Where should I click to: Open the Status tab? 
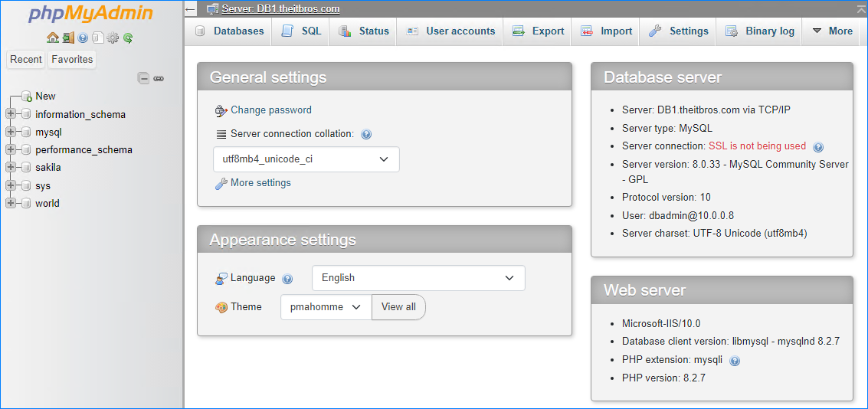click(x=363, y=31)
